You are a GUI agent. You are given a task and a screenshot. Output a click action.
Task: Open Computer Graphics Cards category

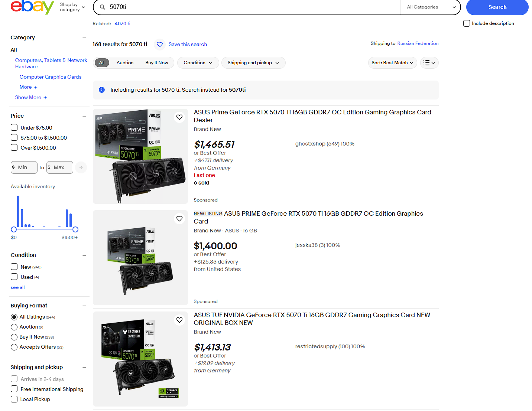coord(51,77)
